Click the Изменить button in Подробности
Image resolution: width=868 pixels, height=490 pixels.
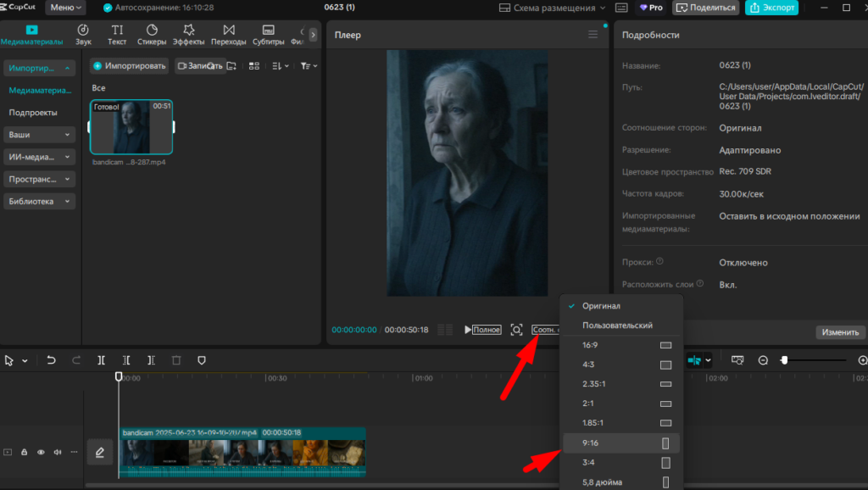click(840, 332)
